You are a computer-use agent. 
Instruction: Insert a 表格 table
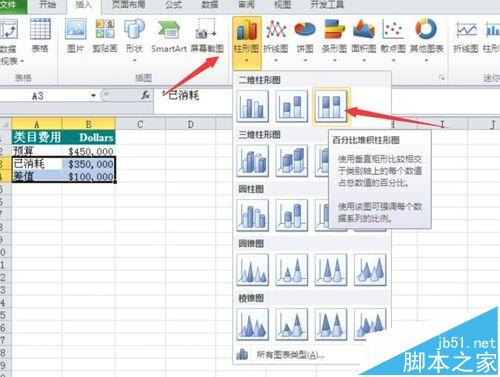(x=40, y=37)
